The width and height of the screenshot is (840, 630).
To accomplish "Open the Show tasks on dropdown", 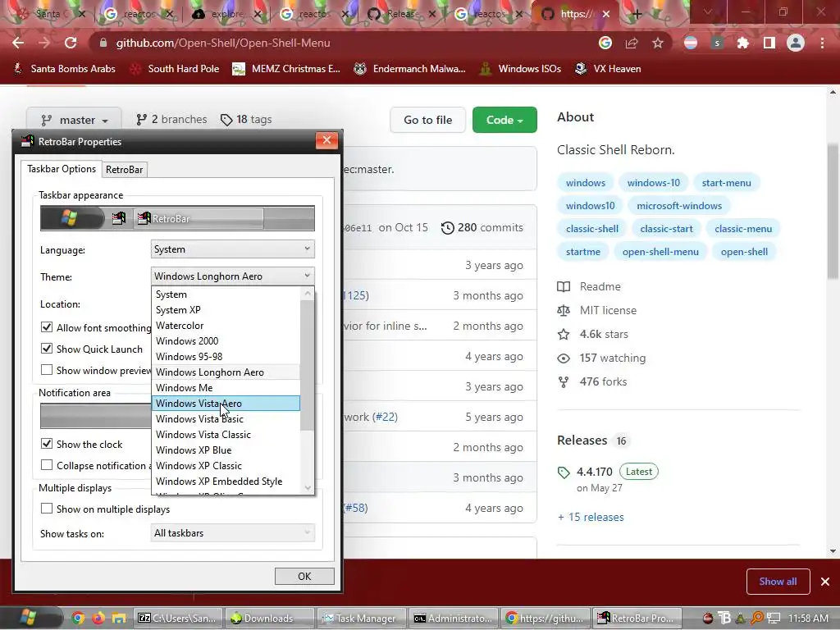I will [x=232, y=533].
